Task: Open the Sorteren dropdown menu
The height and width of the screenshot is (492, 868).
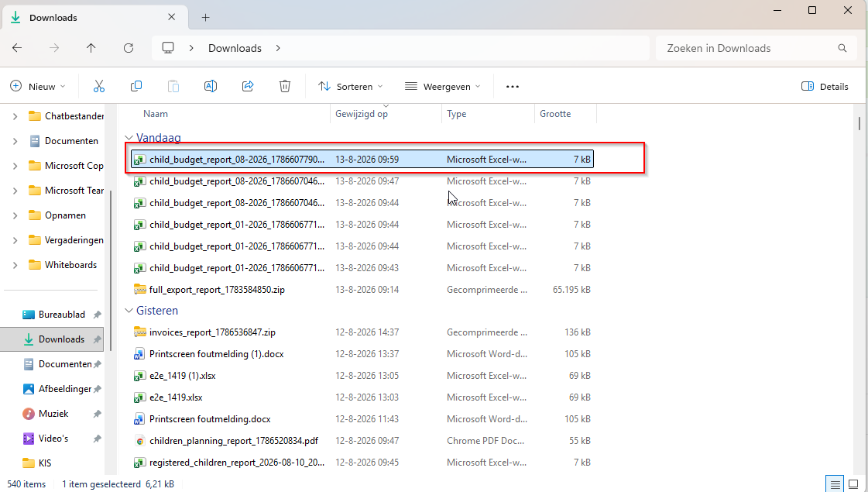Action: [351, 87]
